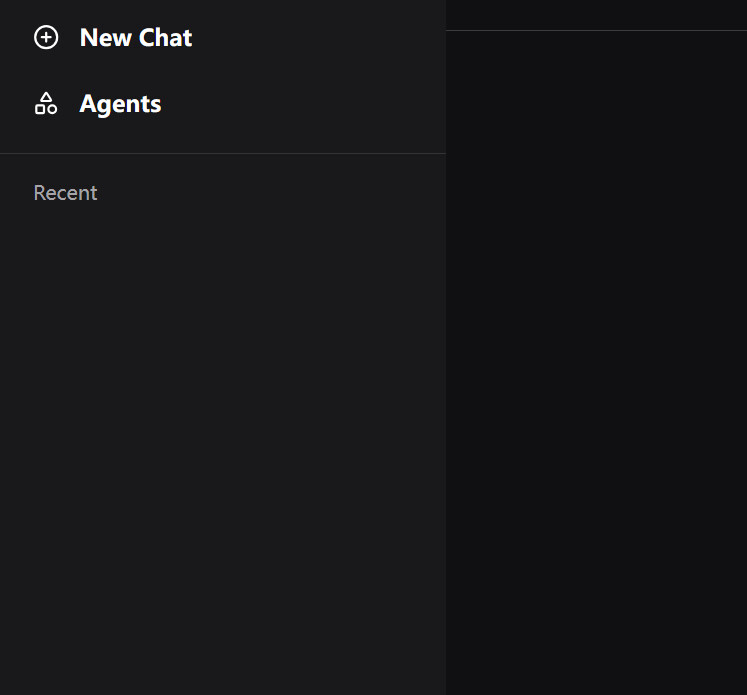Image resolution: width=747 pixels, height=695 pixels.
Task: Click the word "Chat" in New Chat
Action: (165, 38)
